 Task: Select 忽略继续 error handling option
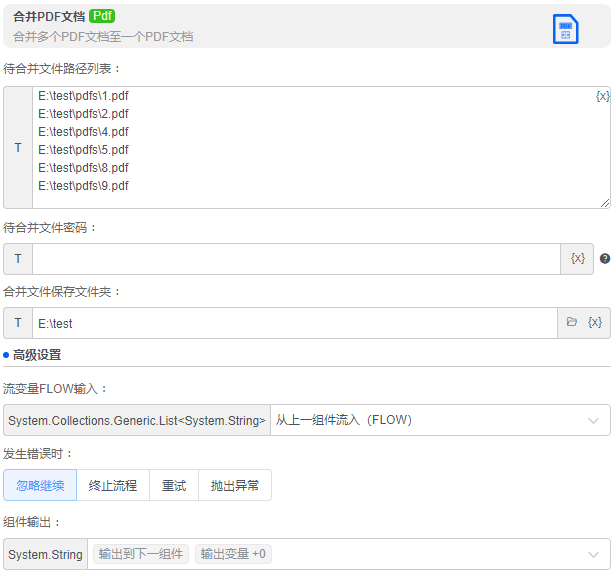40,486
